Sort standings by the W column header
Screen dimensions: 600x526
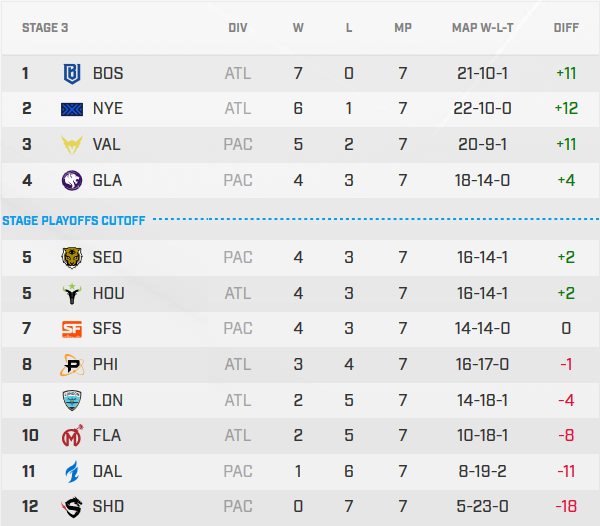pos(298,27)
